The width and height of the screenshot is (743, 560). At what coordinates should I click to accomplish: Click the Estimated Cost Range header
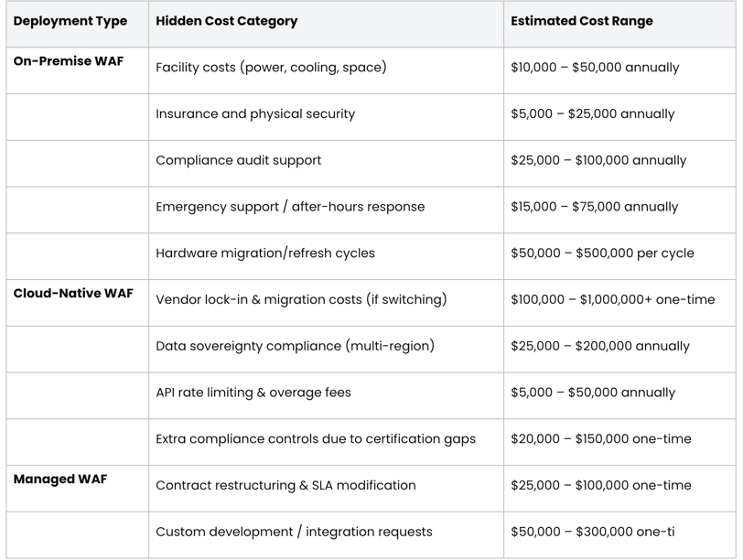(581, 21)
